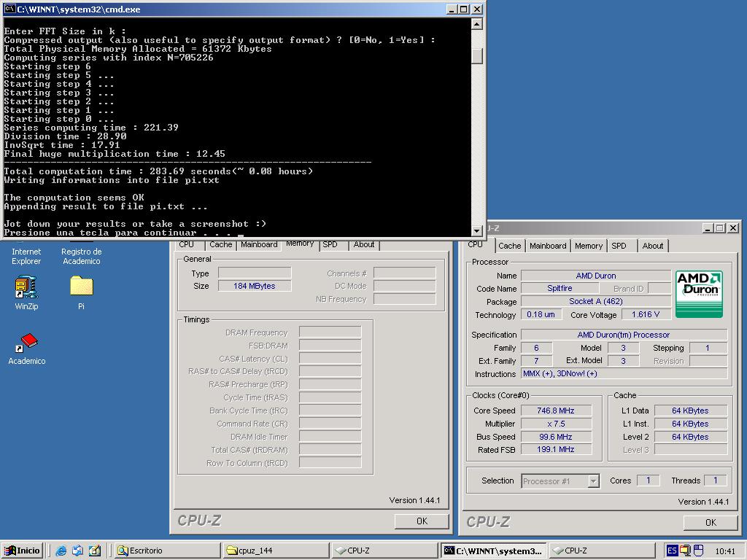Click the AMD Duron logo image
Viewport: 747px width, 560px height.
click(700, 294)
